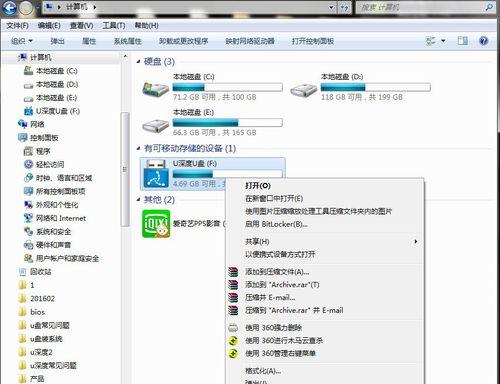The width and height of the screenshot is (500, 384).
Task: Select the U深度U盘 (F:) USB drive icon
Action: coord(156,174)
